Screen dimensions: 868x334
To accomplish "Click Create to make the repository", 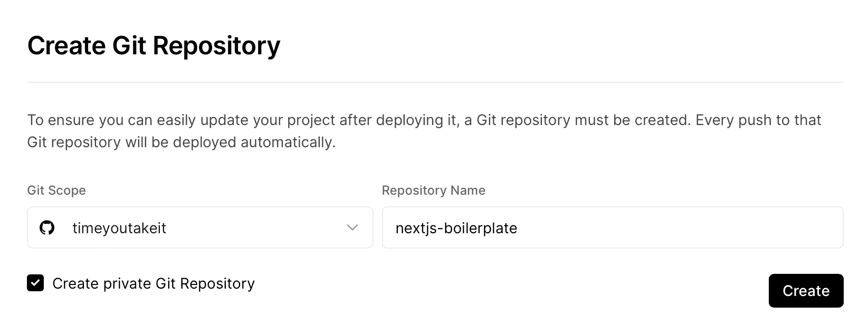I will (x=806, y=291).
